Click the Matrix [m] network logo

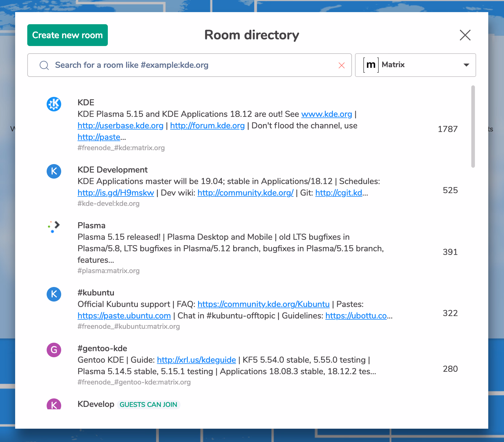tap(371, 65)
